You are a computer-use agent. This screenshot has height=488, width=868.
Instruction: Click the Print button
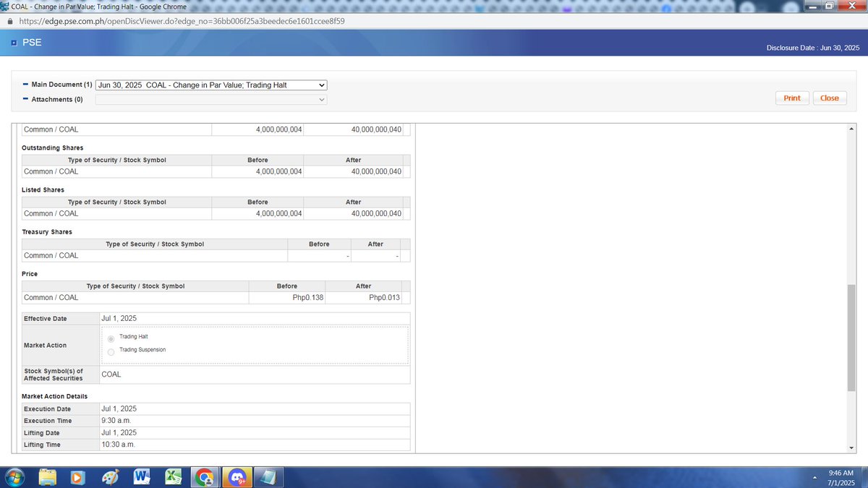point(792,98)
